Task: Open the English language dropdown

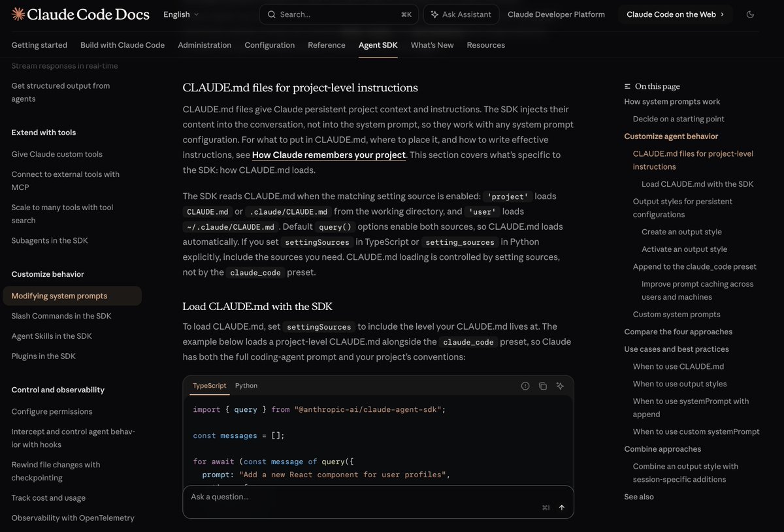Action: 181,14
